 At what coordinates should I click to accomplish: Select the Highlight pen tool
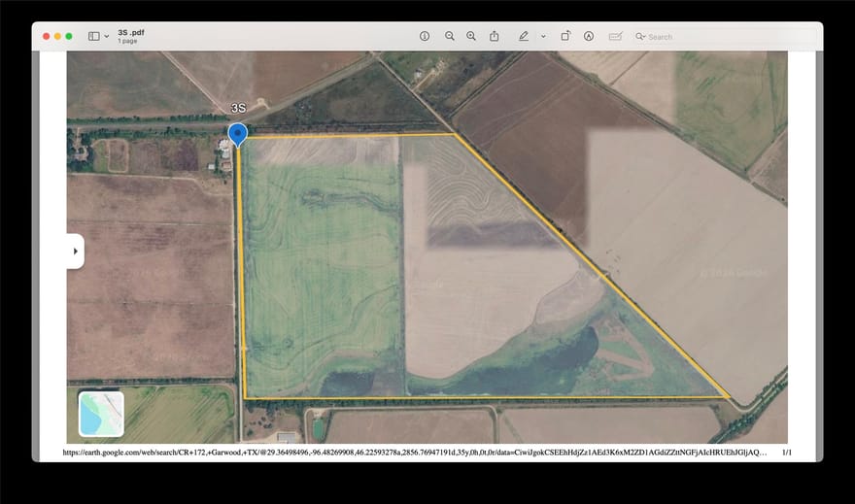point(524,36)
